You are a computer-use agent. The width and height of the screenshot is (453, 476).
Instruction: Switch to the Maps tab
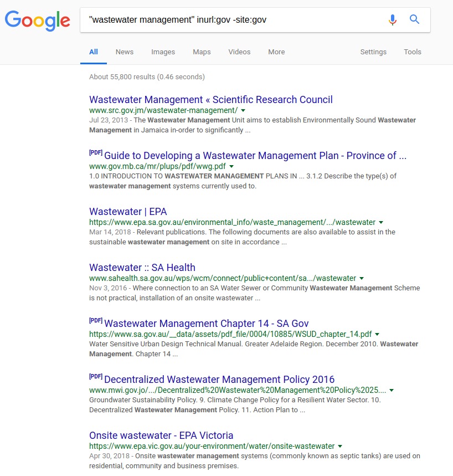coord(202,52)
